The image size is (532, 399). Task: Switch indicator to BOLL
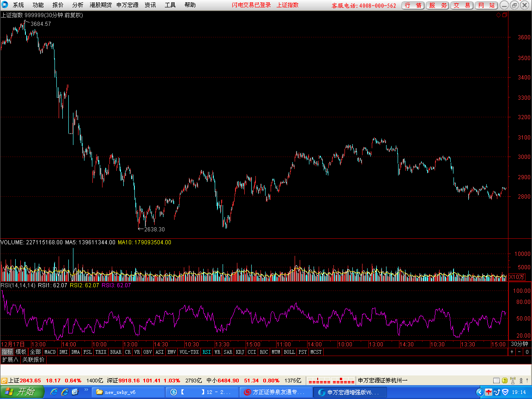[290, 352]
